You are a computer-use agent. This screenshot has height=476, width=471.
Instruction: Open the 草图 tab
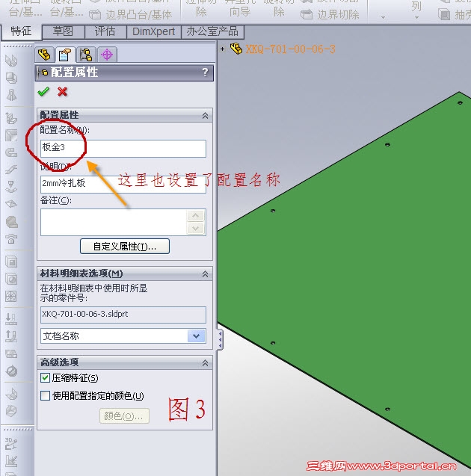[63, 31]
